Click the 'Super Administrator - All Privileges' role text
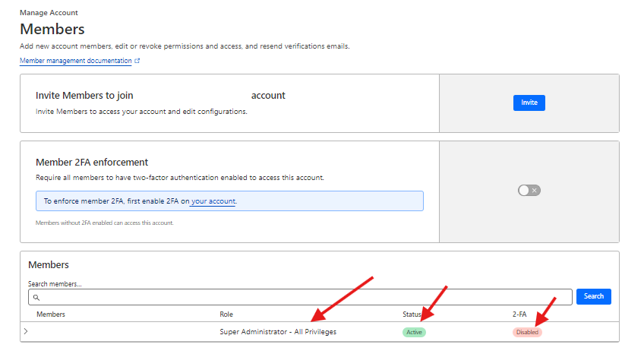This screenshot has width=644, height=354. [278, 332]
